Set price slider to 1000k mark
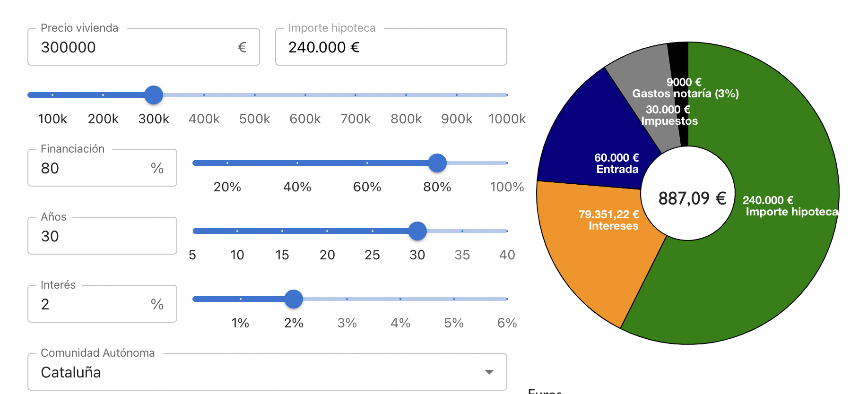The image size is (868, 394). point(507,95)
